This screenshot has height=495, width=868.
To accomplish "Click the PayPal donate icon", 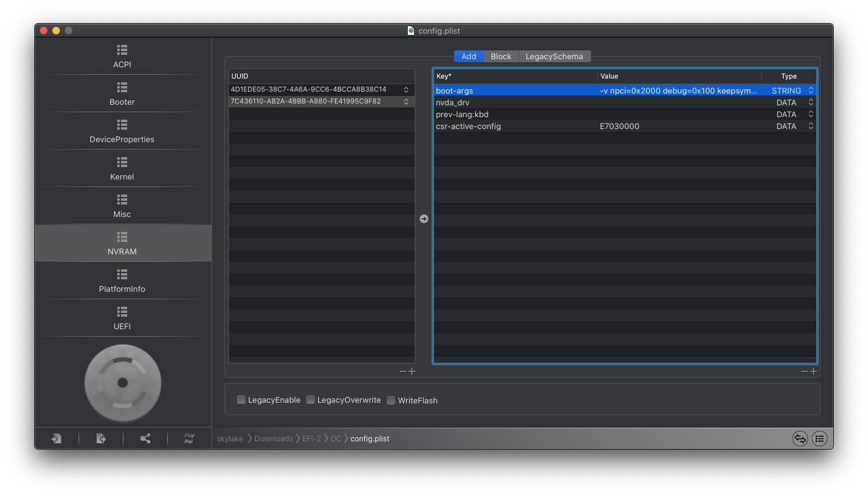I will (189, 439).
